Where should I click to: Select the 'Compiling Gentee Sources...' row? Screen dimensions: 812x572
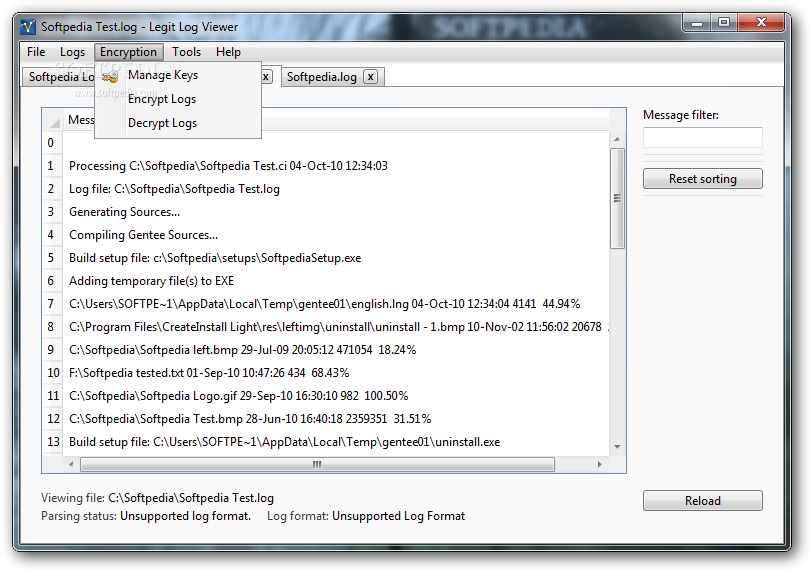[336, 235]
